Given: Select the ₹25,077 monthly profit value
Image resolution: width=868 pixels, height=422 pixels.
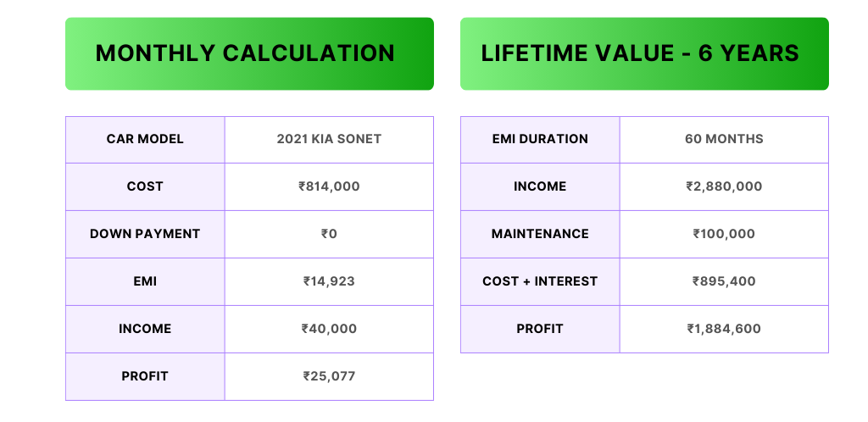Looking at the screenshot, I should 329,376.
